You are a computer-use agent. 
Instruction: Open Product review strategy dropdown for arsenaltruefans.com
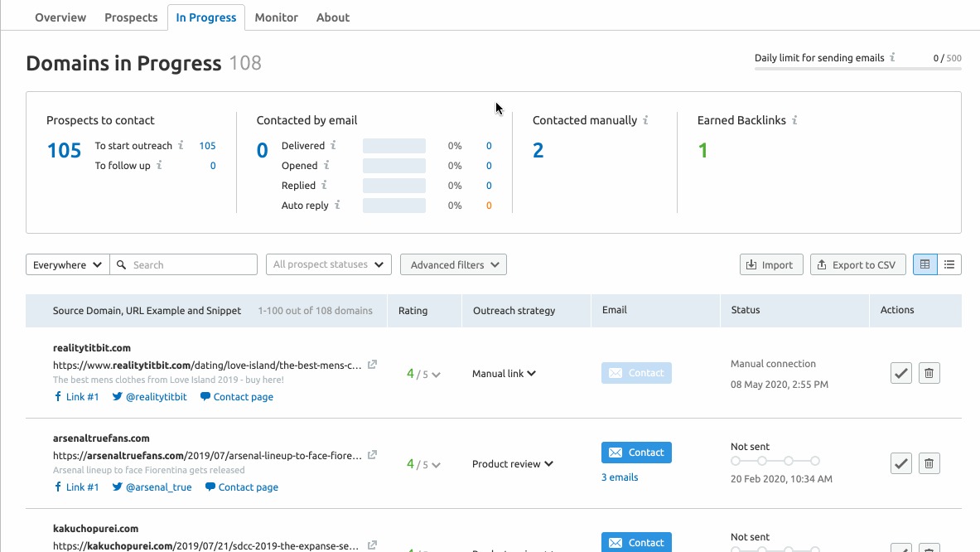pyautogui.click(x=513, y=464)
